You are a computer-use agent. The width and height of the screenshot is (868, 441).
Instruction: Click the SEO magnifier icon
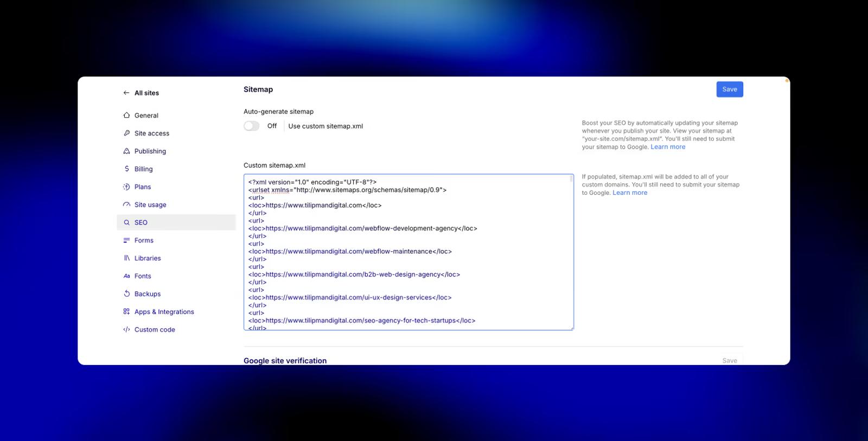pos(126,222)
